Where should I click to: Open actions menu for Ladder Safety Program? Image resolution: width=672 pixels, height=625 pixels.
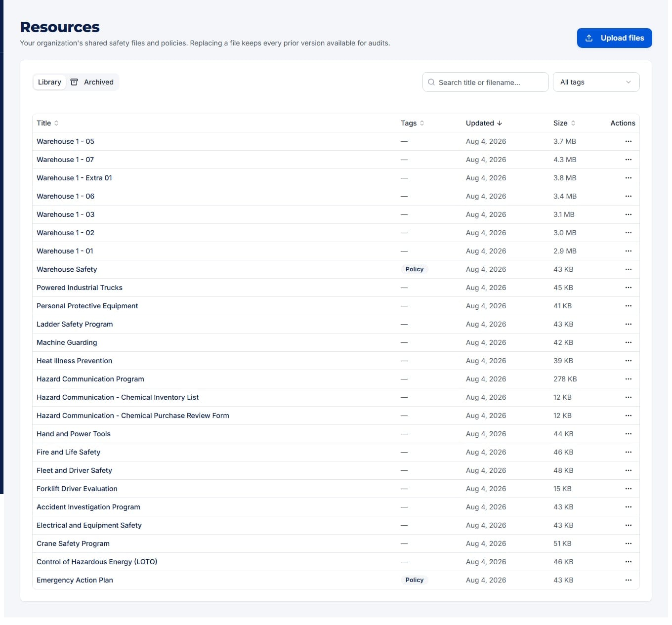point(628,324)
